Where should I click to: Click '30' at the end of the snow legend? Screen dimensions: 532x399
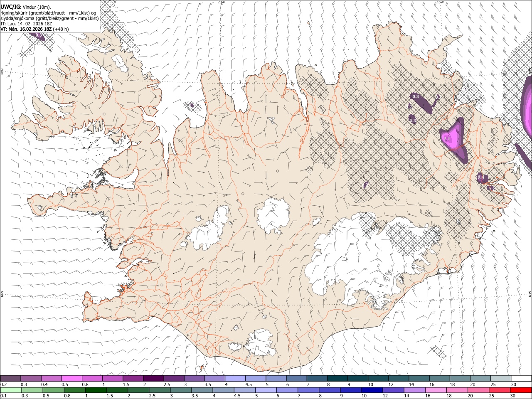tap(513, 384)
